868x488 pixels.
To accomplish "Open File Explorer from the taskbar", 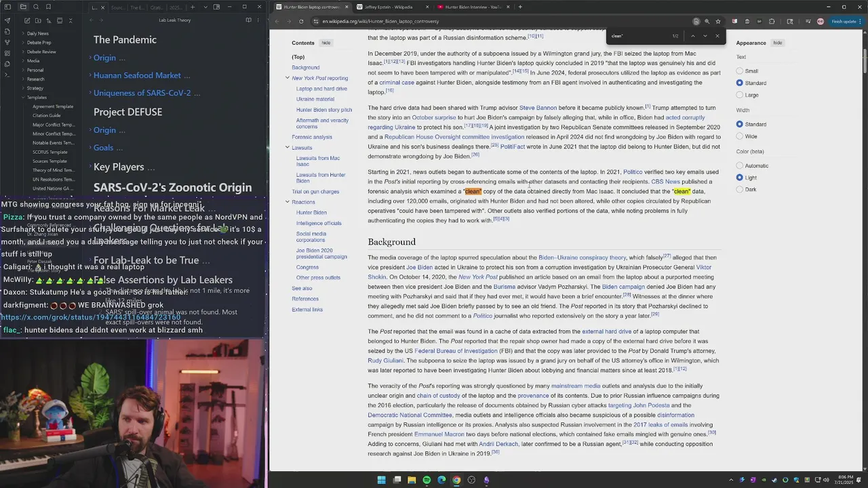I will (x=412, y=480).
